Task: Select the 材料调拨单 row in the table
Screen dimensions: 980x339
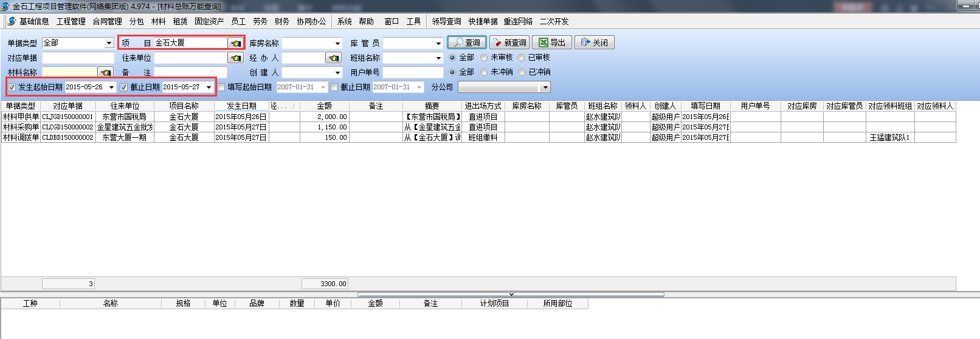Action: 21,137
